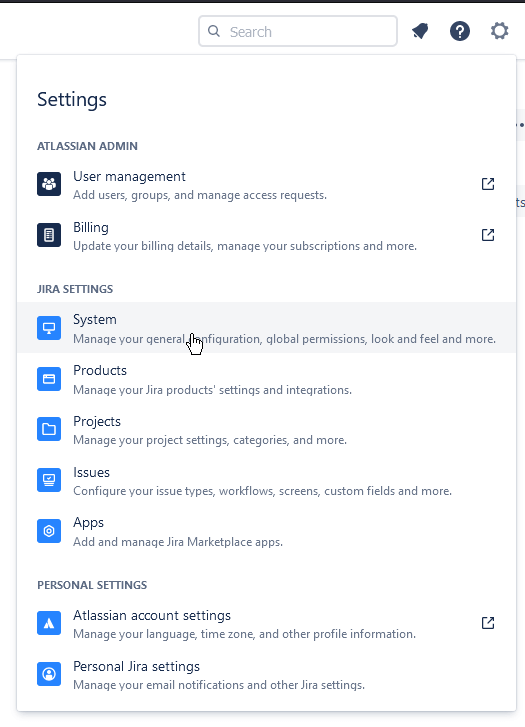Click the System monitor icon

tap(49, 328)
